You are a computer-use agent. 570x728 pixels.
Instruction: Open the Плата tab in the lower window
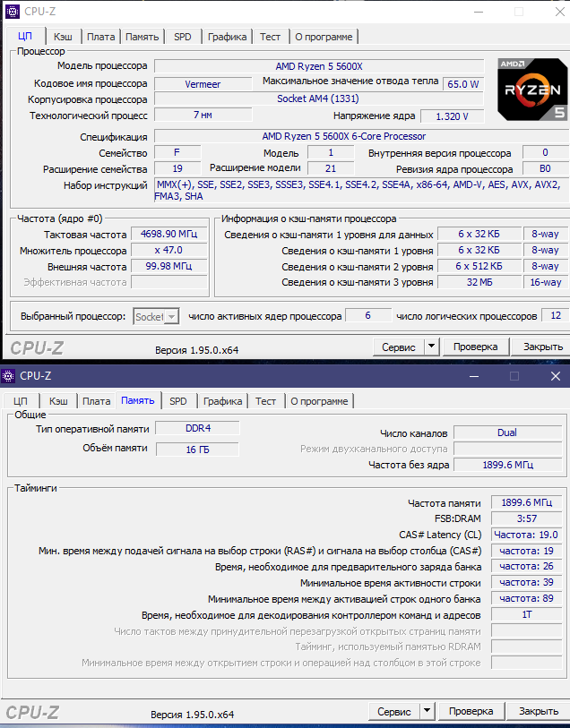[96, 401]
